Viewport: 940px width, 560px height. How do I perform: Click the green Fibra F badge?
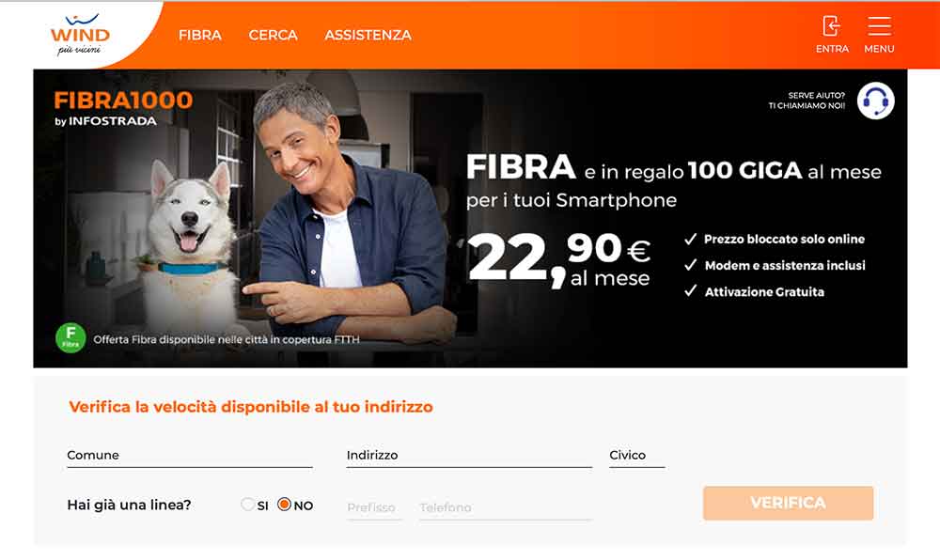(x=70, y=338)
